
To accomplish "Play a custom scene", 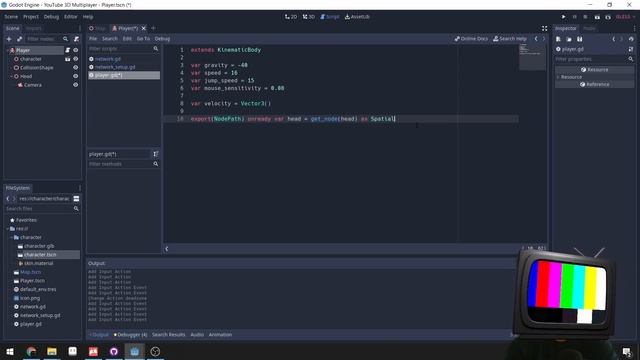I will point(608,17).
